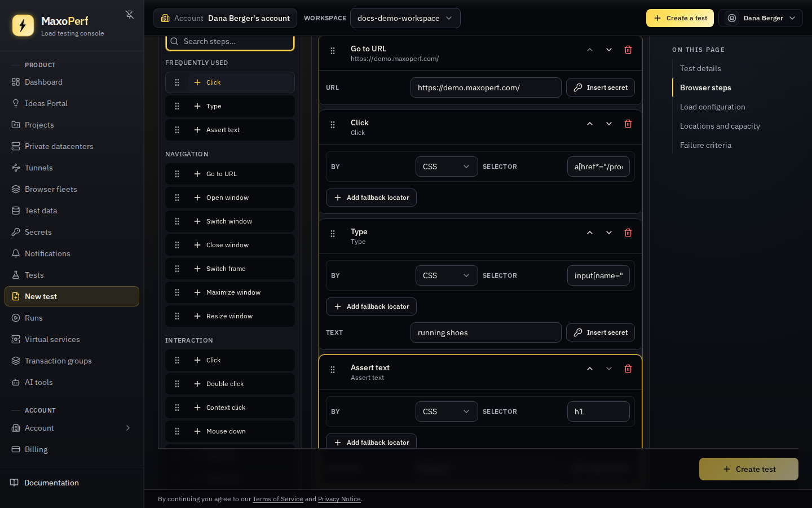Click the URL input with demo.maxoperf.com
Screen dimensions: 812x508
(486, 87)
